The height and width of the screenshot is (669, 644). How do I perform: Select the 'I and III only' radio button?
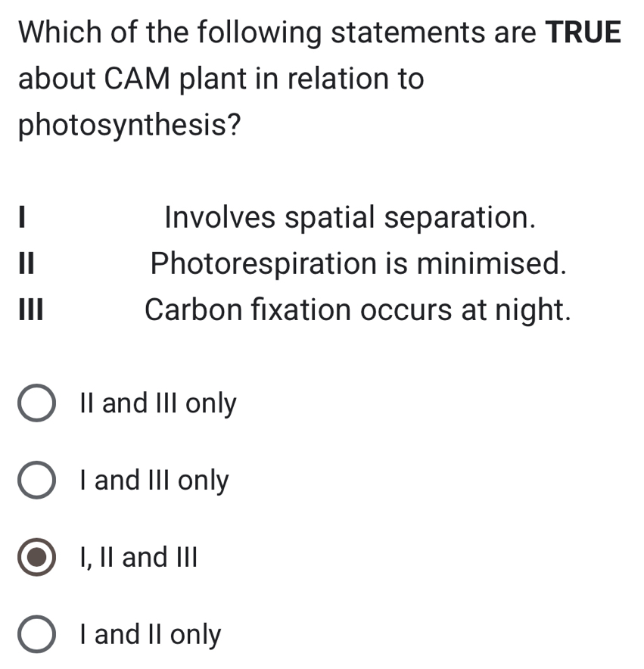point(36,481)
